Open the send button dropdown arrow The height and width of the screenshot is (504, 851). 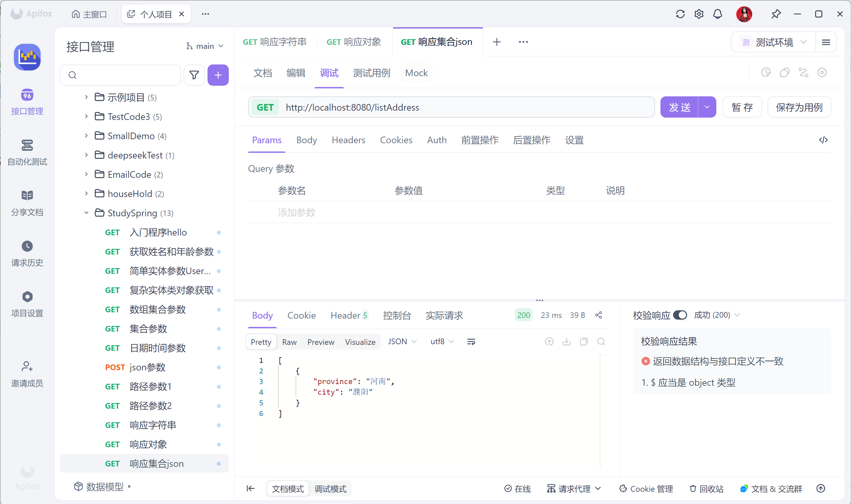click(x=707, y=107)
